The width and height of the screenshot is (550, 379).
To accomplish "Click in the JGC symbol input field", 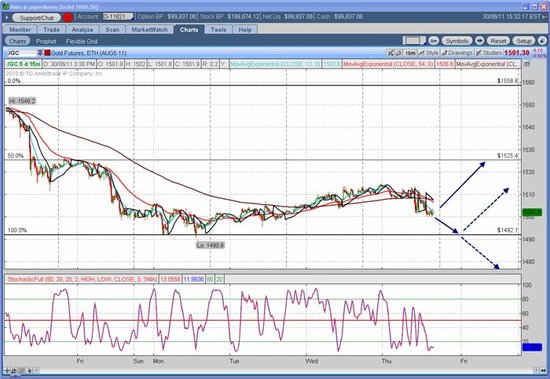I will [21, 53].
